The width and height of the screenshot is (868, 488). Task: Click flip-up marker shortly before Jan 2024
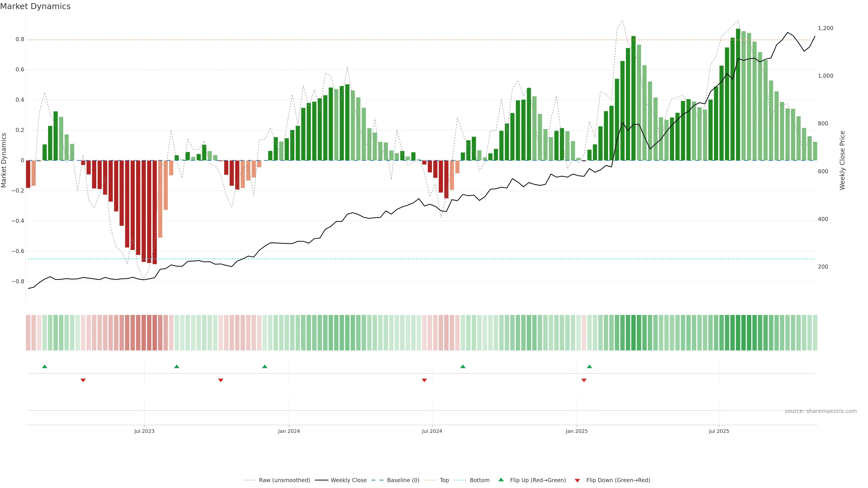(264, 366)
